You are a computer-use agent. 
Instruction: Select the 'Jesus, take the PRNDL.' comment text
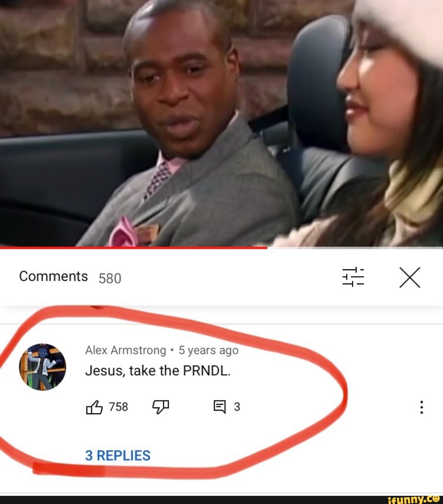[158, 371]
